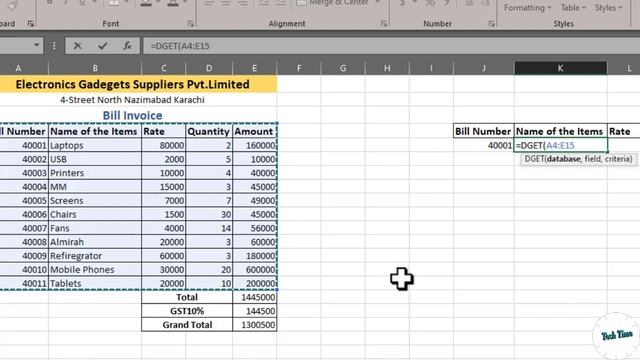Click the grand total value cell 1300500
Image resolution: width=640 pixels, height=360 pixels.
pos(254,325)
